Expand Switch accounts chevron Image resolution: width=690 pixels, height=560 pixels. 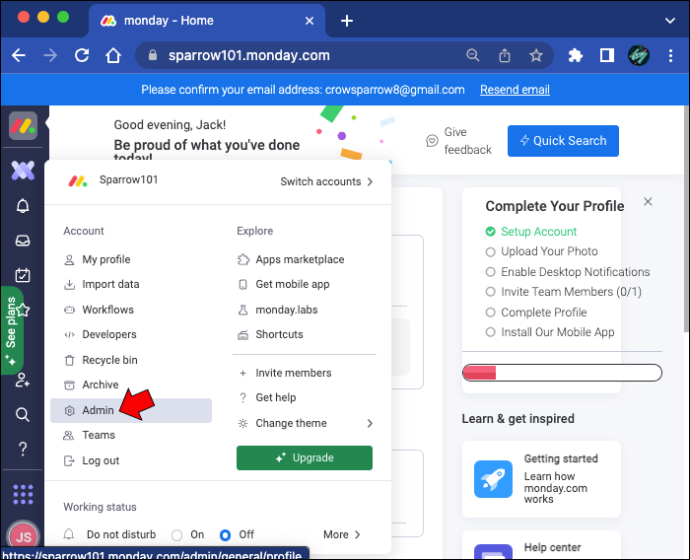370,182
